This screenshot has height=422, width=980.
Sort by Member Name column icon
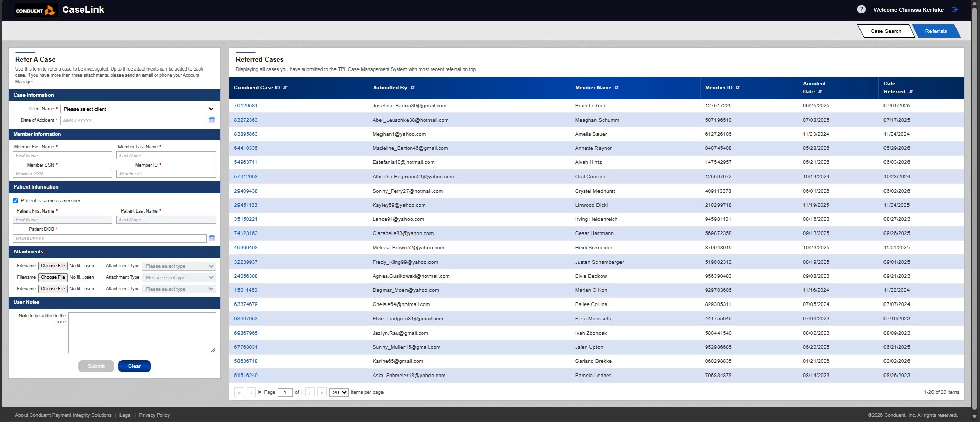617,88
